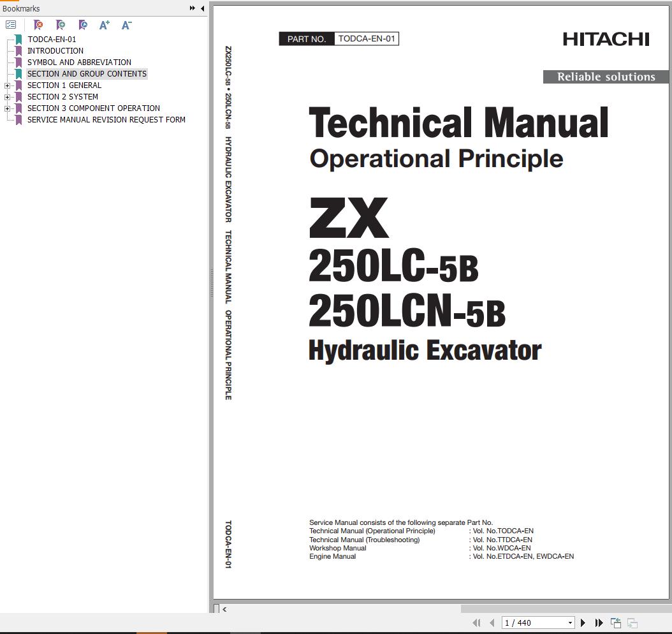This screenshot has width=672, height=634.
Task: Click the 'Engine Manual' line
Action: click(333, 556)
